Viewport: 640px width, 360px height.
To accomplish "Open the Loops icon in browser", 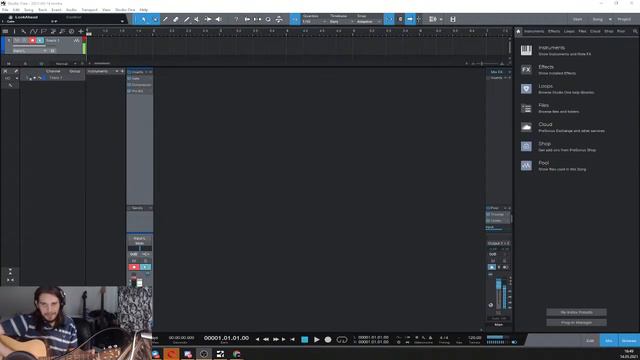I will (x=526, y=89).
